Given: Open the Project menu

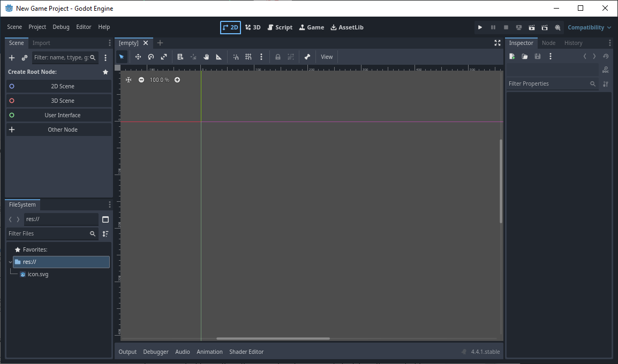Looking at the screenshot, I should point(37,27).
